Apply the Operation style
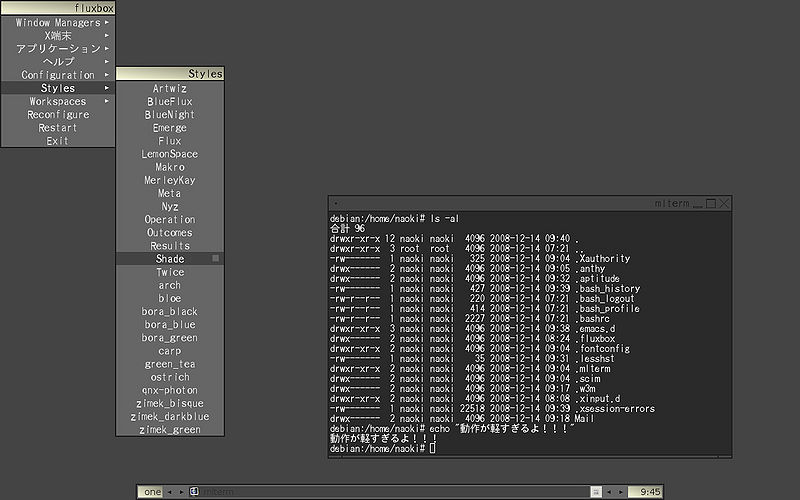This screenshot has height=500, width=800. point(170,219)
